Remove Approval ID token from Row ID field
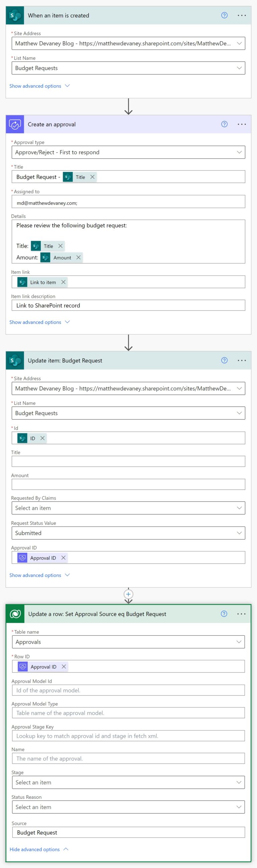 click(64, 666)
